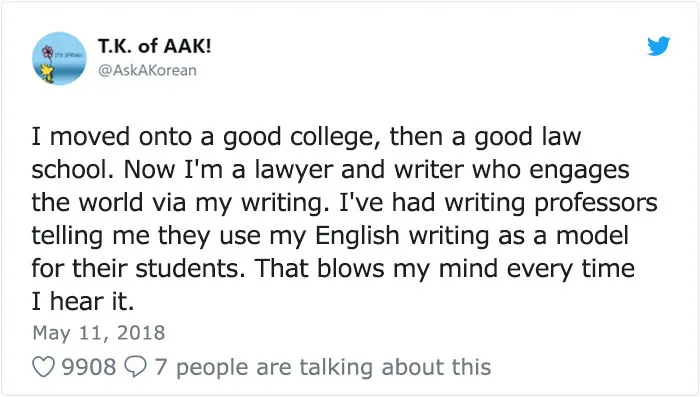The image size is (700, 397).
Task: Click the pink flower in the avatar
Action: [x=47, y=52]
